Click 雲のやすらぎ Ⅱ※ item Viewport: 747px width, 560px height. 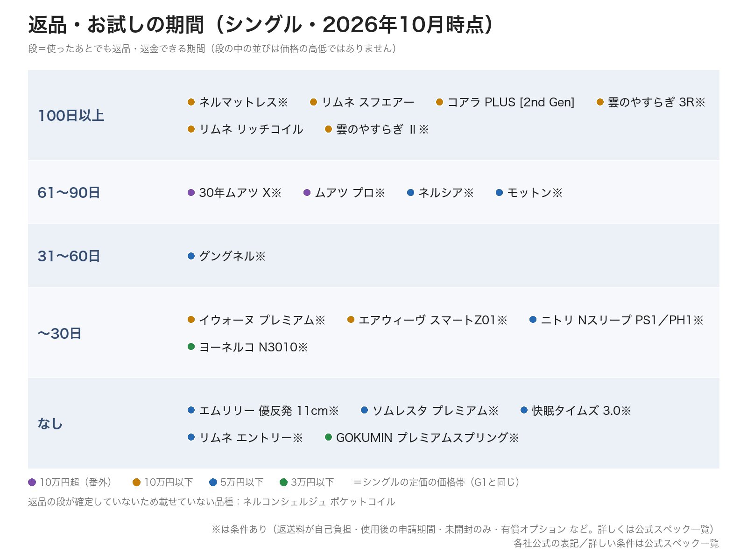pyautogui.click(x=377, y=129)
